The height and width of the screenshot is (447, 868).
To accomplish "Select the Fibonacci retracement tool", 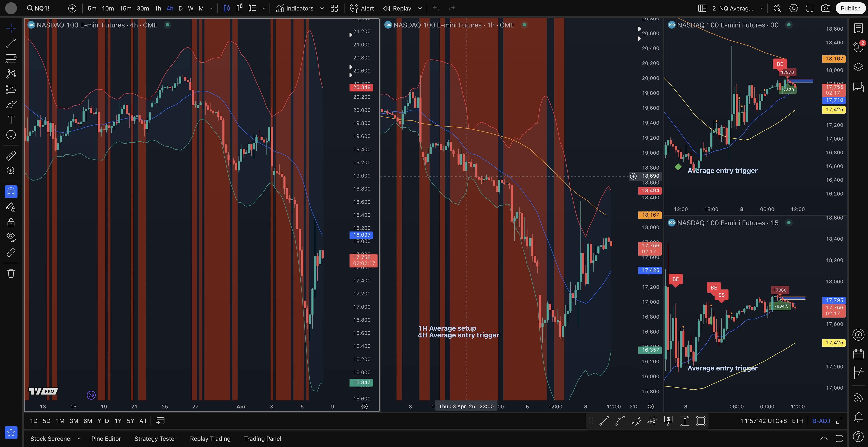I will tap(11, 59).
